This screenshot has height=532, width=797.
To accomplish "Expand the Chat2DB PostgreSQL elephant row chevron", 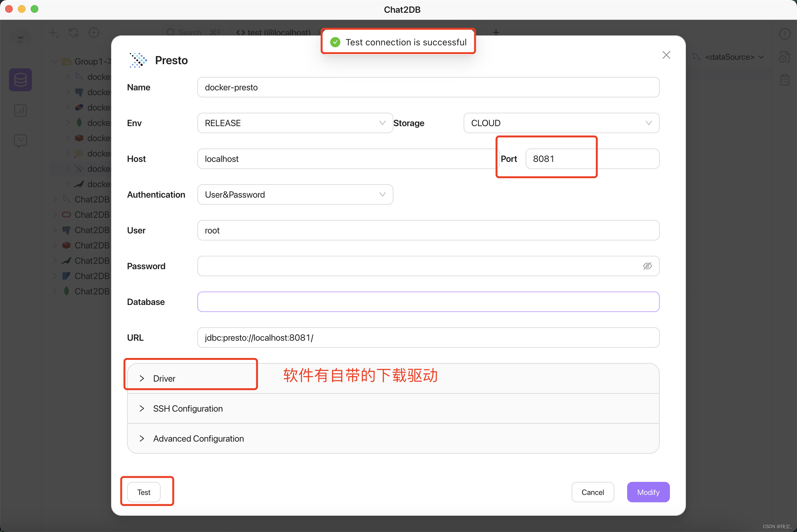I will [55, 230].
